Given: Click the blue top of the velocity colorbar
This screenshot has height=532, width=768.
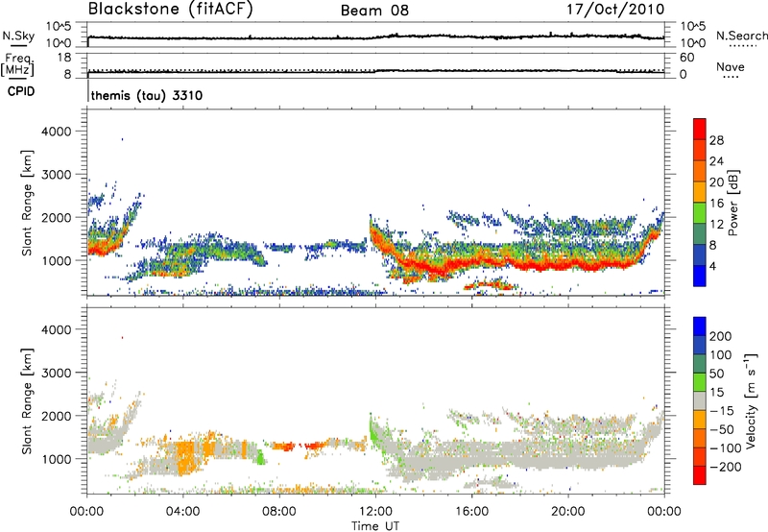Looking at the screenshot, I should (700, 326).
